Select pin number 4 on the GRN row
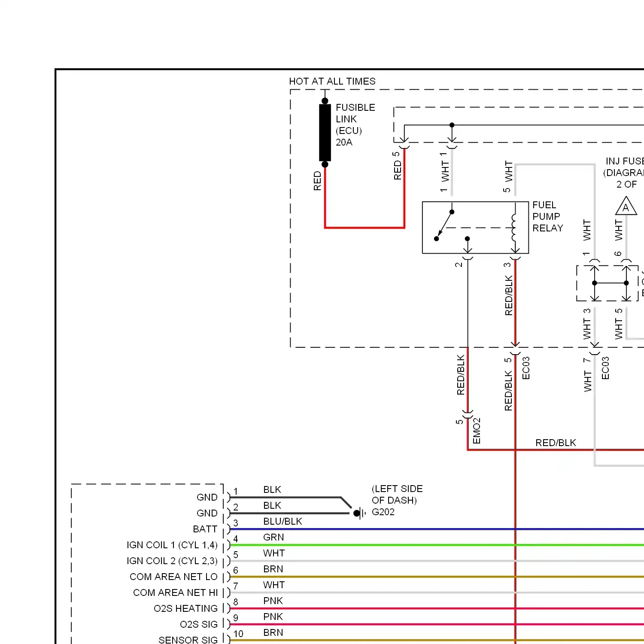Screen dimensions: 644x644 point(236,539)
